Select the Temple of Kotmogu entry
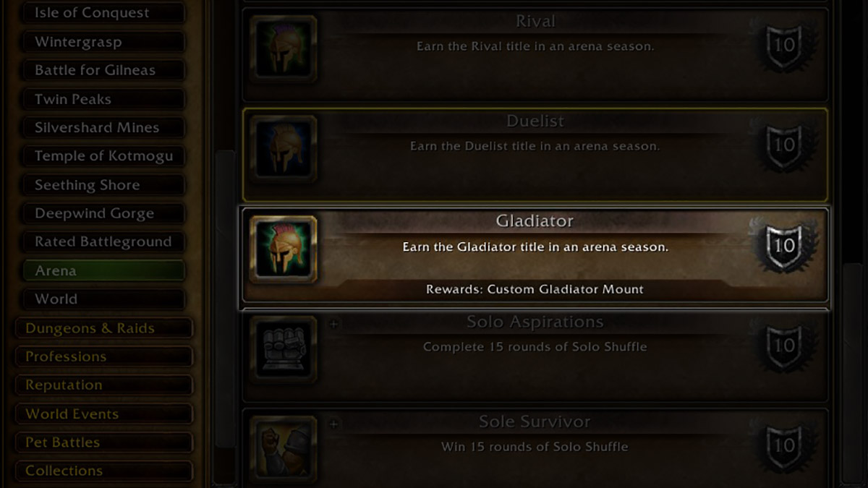 [x=103, y=156]
